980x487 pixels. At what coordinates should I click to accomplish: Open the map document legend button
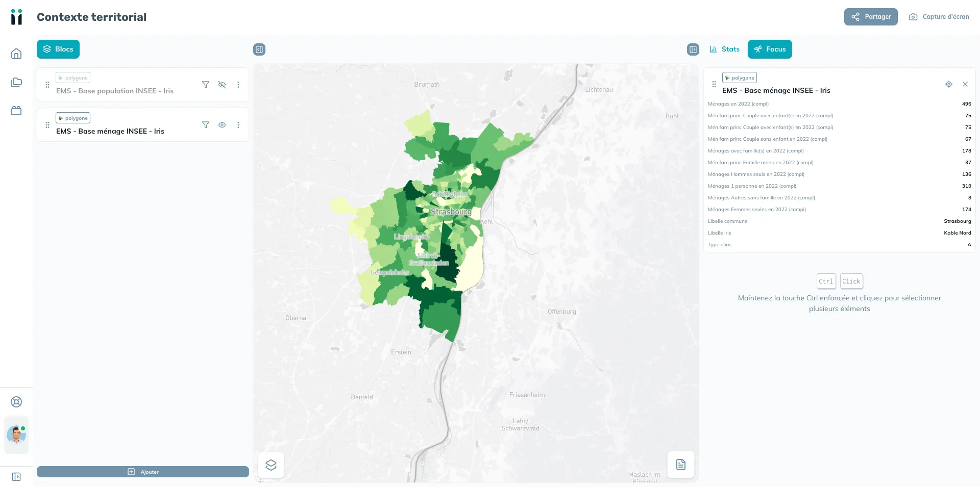pyautogui.click(x=681, y=465)
